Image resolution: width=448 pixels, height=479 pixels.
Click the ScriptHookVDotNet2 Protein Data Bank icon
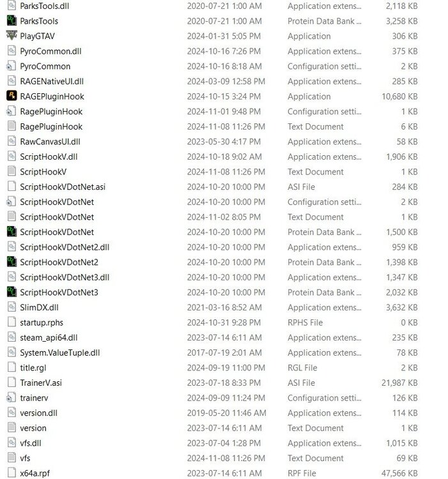(12, 262)
